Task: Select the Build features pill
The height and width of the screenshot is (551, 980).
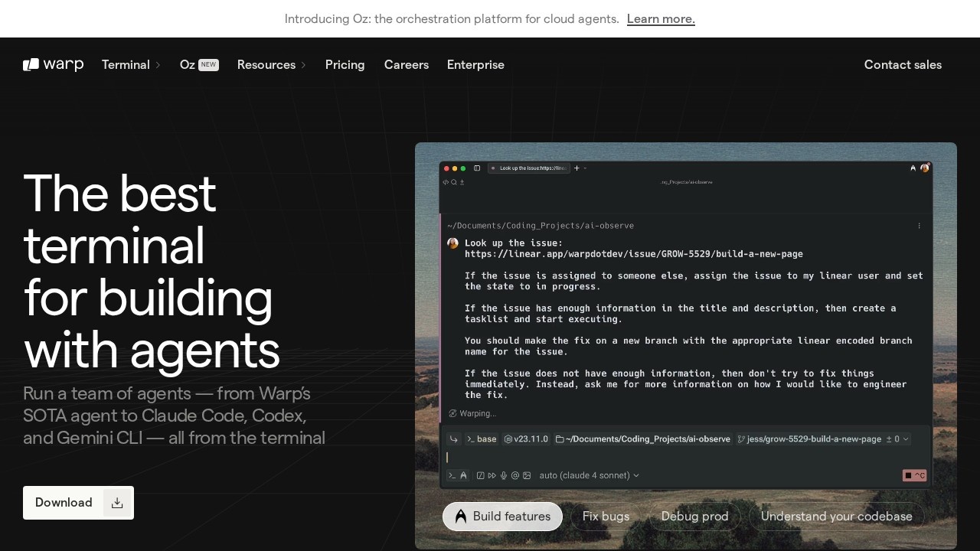Action: tap(502, 517)
